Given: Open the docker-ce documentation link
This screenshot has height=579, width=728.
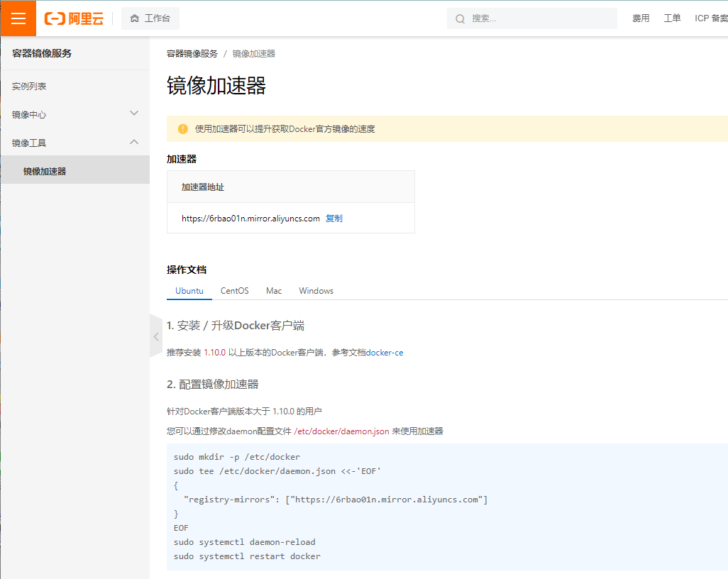Looking at the screenshot, I should 385,353.
